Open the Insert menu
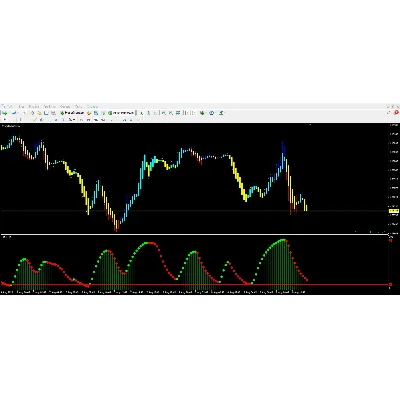The image size is (400, 400). (x=34, y=106)
